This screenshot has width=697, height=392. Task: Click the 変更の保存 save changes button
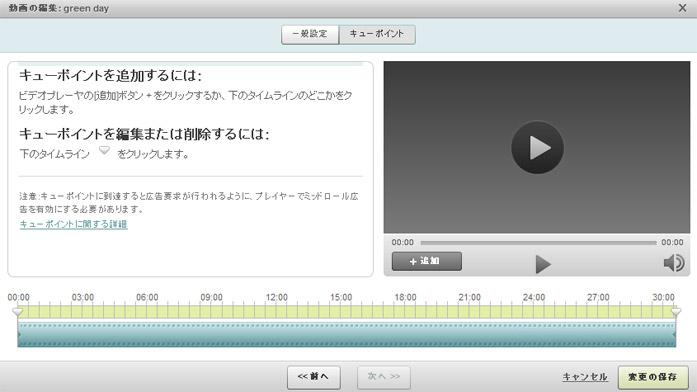coord(653,377)
